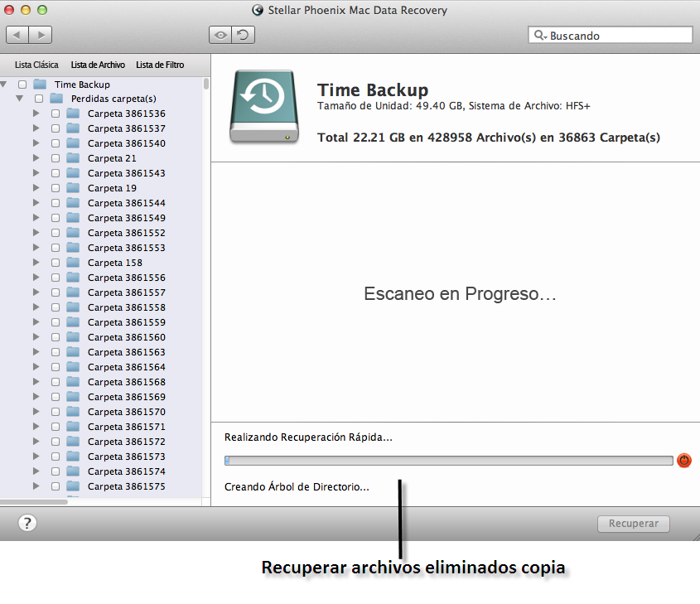Switch to Lista de Archivo tab

[x=98, y=65]
